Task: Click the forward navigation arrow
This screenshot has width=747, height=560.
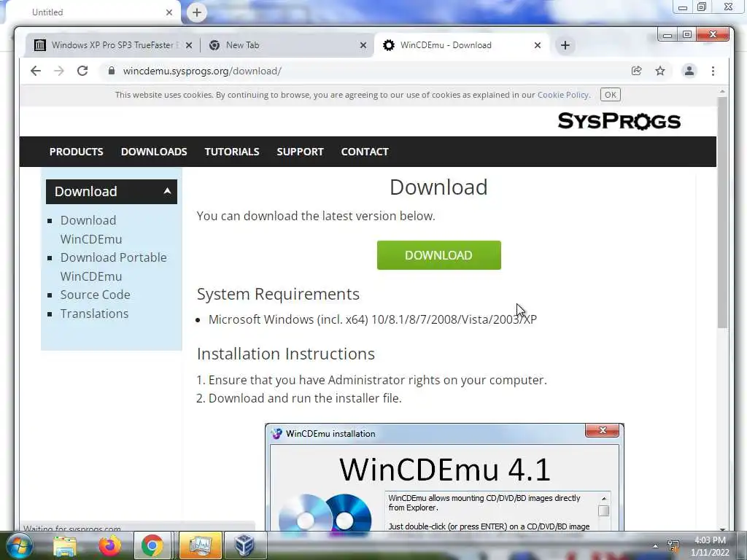Action: pyautogui.click(x=59, y=71)
